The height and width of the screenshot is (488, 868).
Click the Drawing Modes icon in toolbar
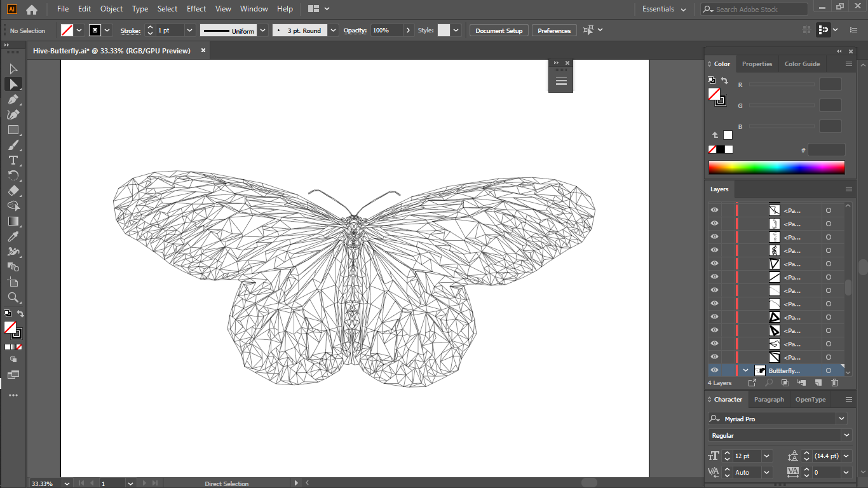13,359
